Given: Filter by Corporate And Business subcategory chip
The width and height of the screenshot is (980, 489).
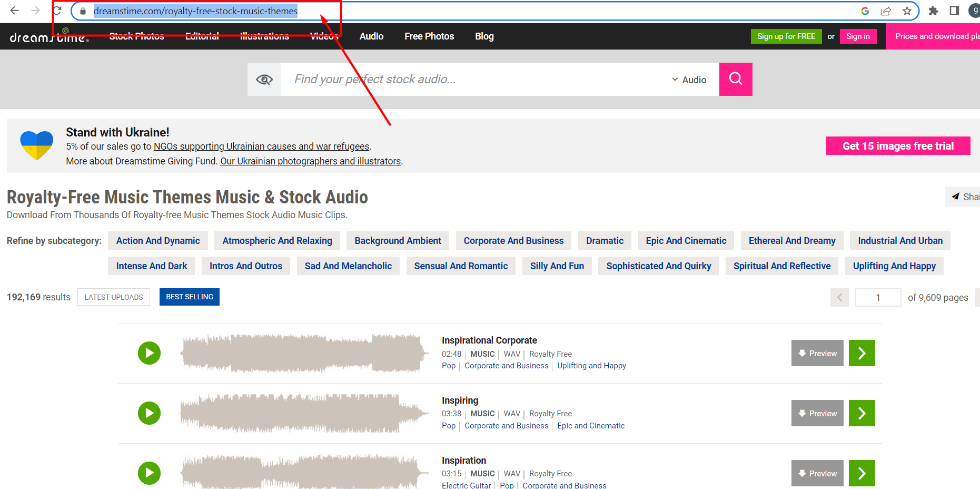Looking at the screenshot, I should 513,241.
